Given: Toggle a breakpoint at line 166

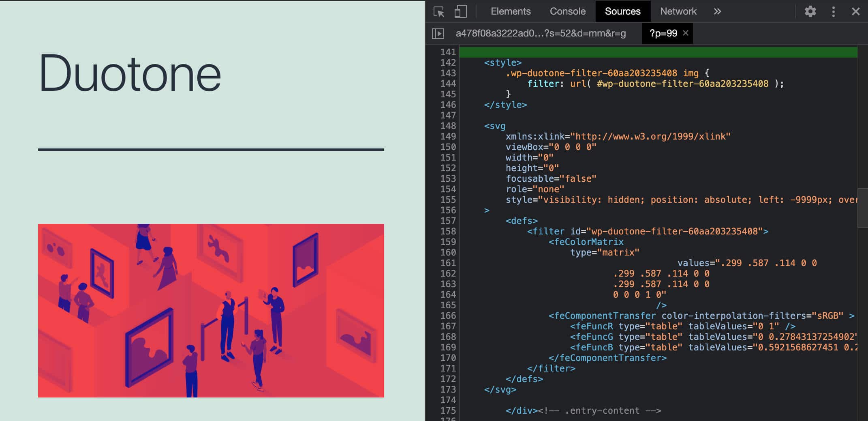Looking at the screenshot, I should 448,316.
